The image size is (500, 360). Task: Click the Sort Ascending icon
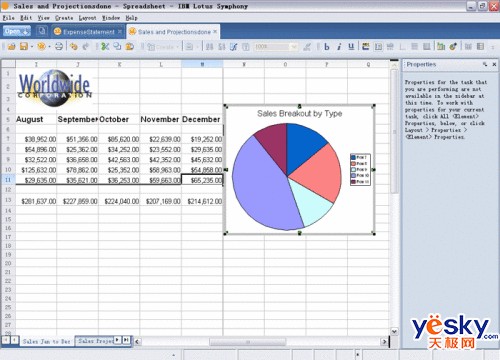[209, 47]
